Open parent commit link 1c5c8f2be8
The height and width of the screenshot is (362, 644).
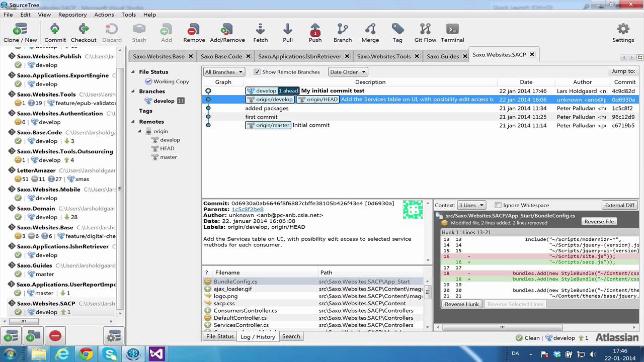pos(248,210)
